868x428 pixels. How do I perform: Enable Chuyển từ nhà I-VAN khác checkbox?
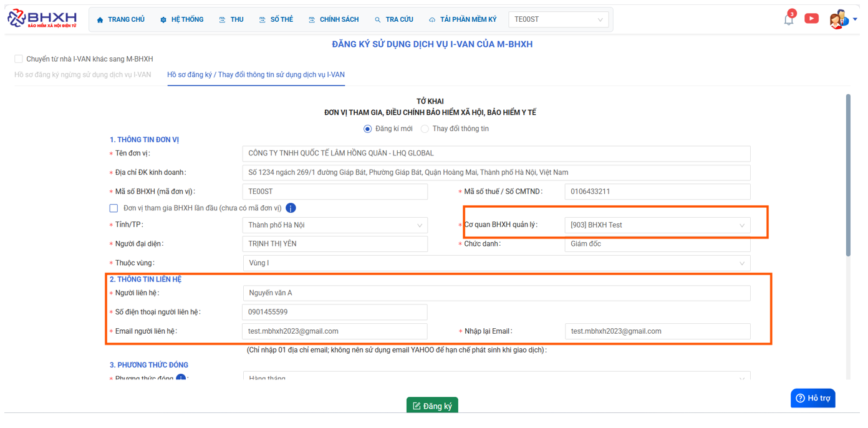19,59
